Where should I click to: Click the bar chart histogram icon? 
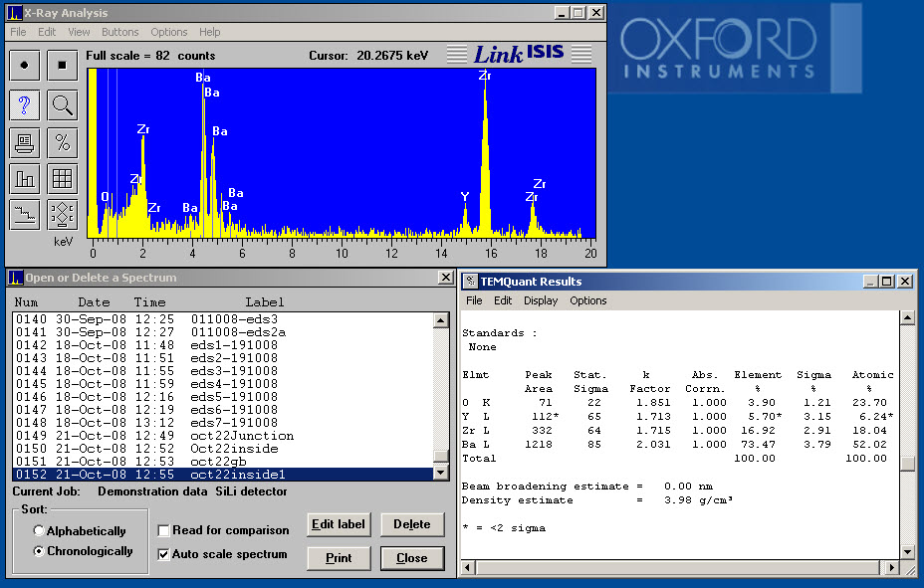pos(24,178)
